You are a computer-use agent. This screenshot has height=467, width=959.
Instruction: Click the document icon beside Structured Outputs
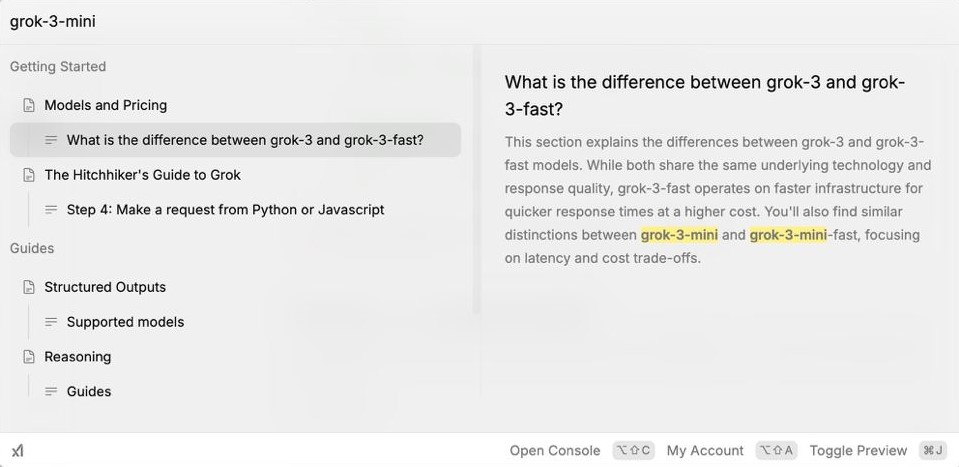[x=29, y=287]
